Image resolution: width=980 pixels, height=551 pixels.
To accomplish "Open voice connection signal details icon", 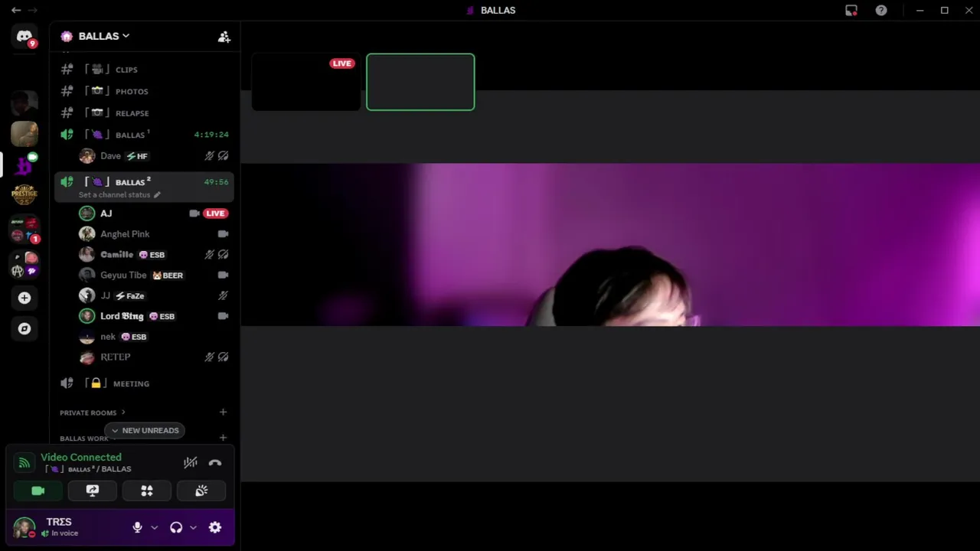I will 24,463.
